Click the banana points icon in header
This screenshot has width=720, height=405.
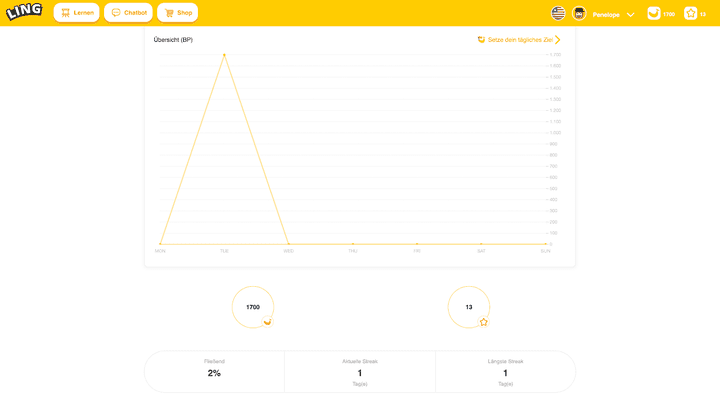[x=654, y=14]
